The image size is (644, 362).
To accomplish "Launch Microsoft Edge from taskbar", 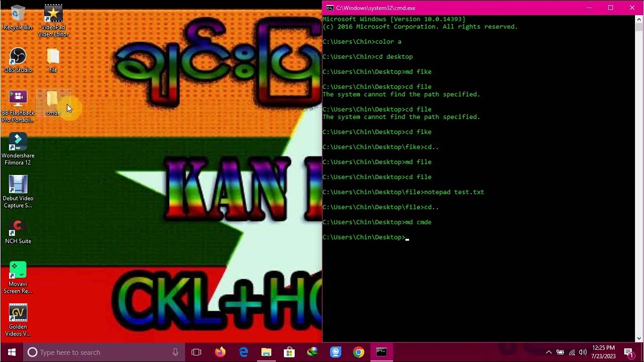I will (244, 352).
